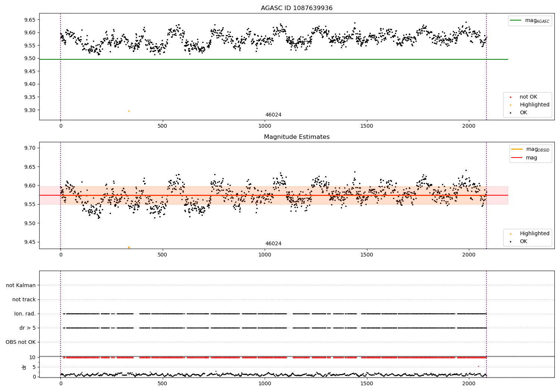Click the "9.40" tick on the top plot
This screenshot has height=392, width=560.
click(x=29, y=84)
